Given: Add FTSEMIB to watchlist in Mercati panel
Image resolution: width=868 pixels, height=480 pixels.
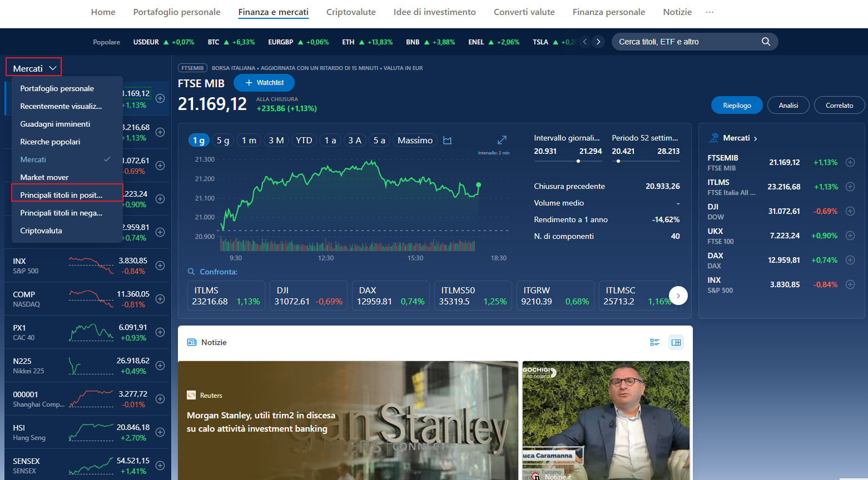Looking at the screenshot, I should (x=850, y=162).
